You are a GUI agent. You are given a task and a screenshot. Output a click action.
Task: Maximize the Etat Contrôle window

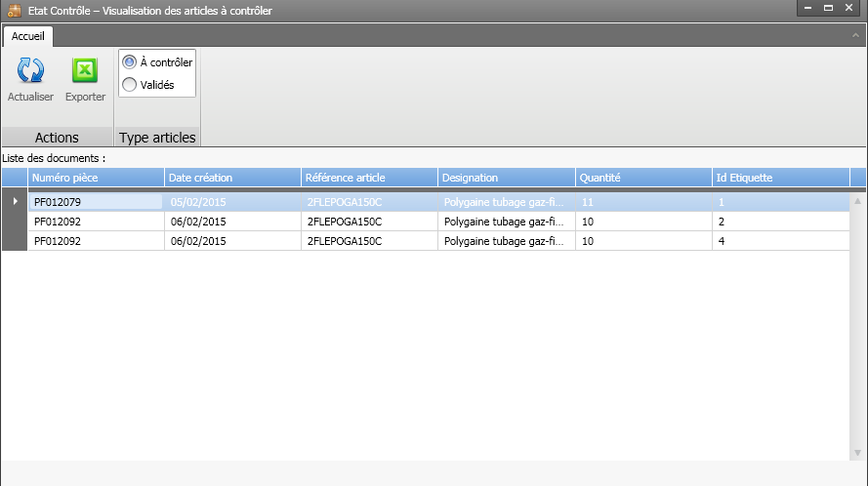(828, 8)
